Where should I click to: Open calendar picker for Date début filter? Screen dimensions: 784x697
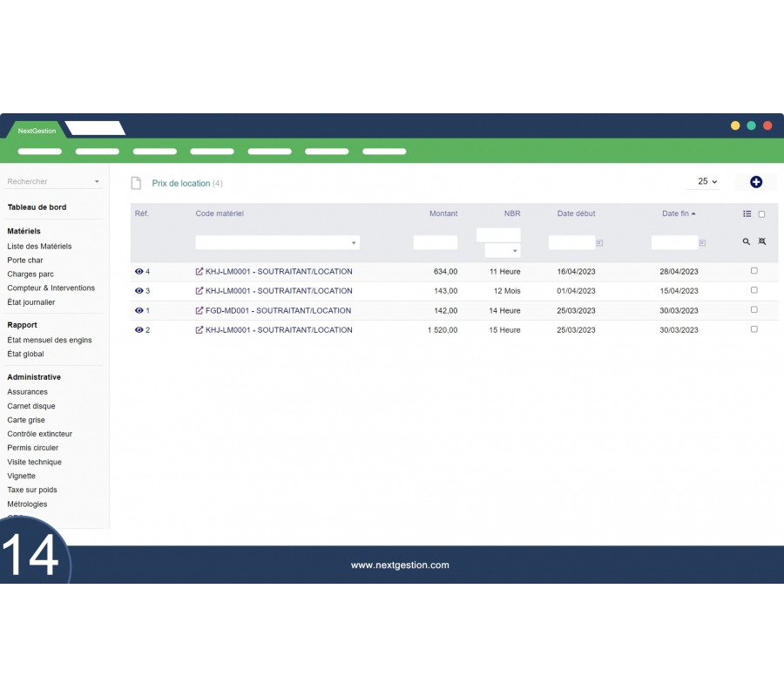coord(599,243)
